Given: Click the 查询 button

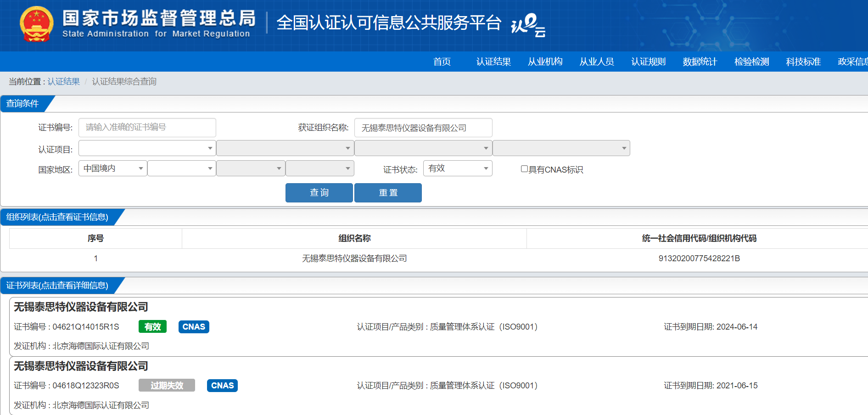Looking at the screenshot, I should [319, 193].
